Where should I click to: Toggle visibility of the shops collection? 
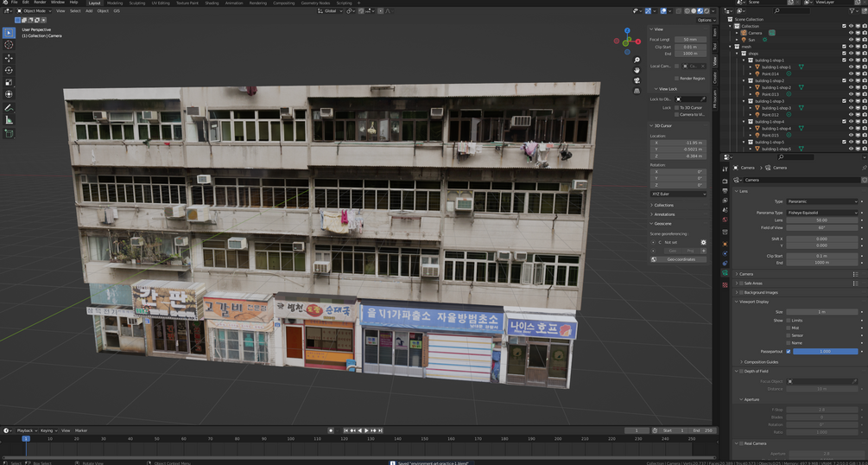click(851, 54)
